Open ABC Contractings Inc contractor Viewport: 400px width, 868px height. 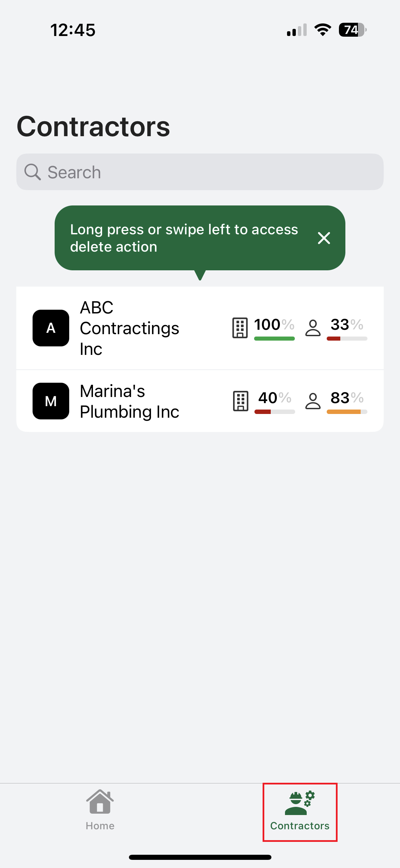129,328
